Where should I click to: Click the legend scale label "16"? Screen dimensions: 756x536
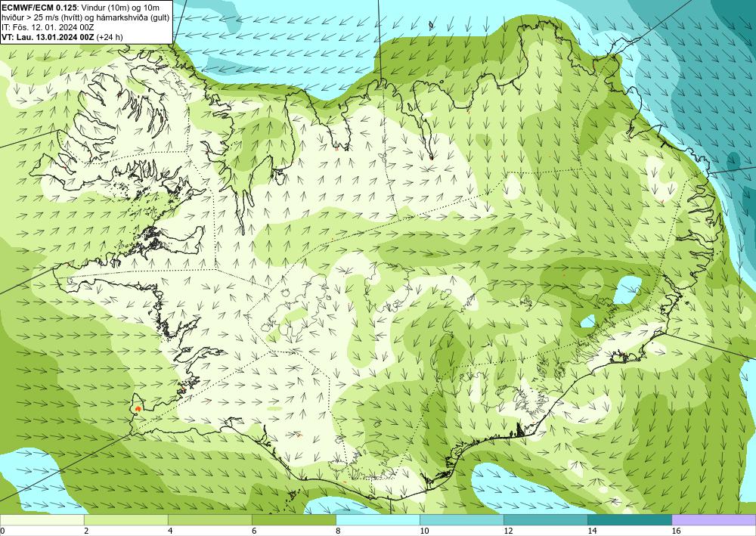pyautogui.click(x=676, y=531)
